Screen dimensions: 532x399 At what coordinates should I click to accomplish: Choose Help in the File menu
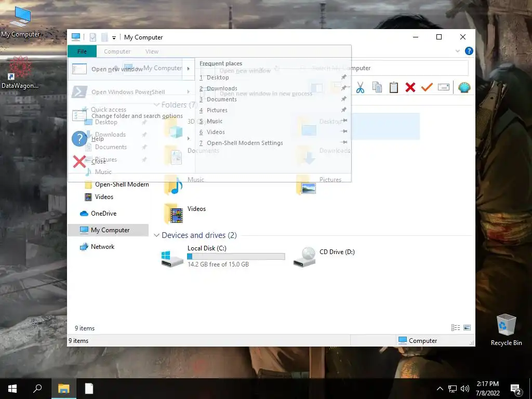[x=131, y=138]
